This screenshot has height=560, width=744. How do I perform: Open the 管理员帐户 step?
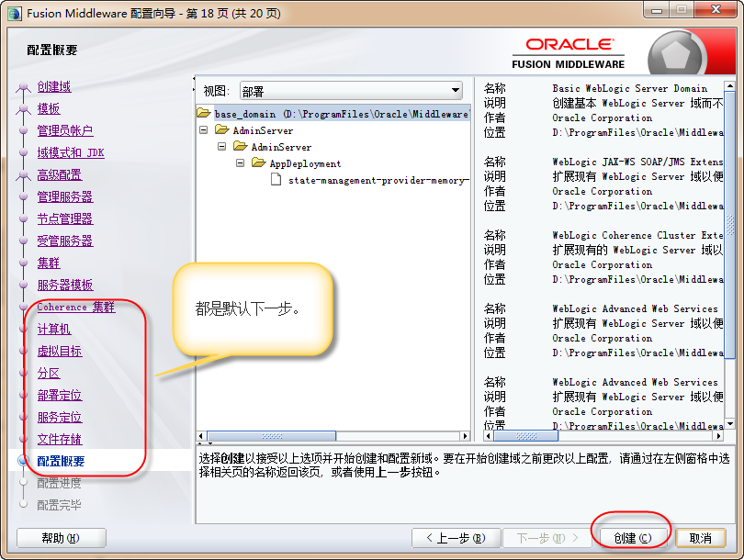tap(65, 131)
